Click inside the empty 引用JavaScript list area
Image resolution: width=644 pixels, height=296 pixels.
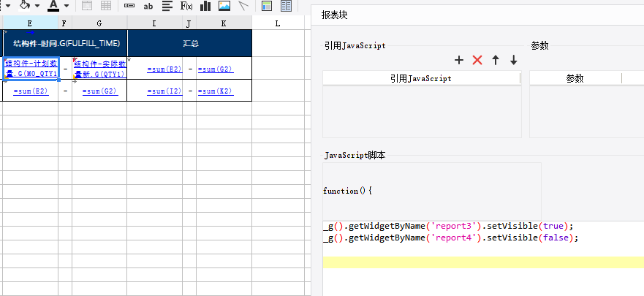422,112
